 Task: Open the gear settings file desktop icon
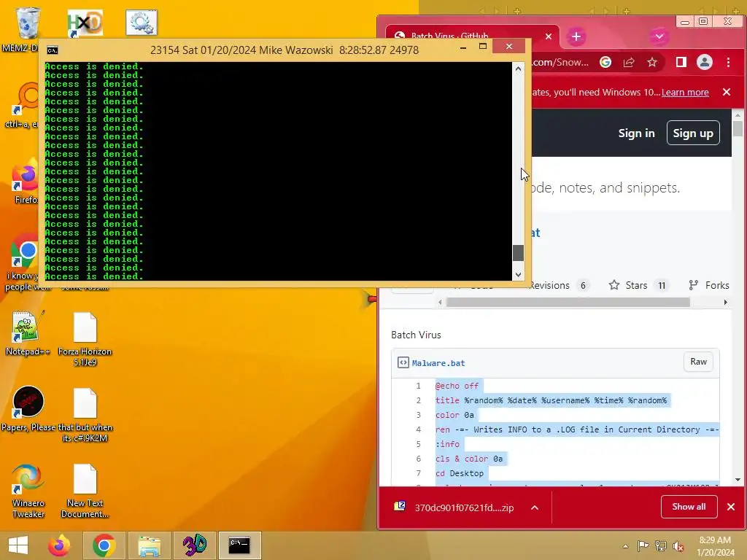(x=142, y=23)
